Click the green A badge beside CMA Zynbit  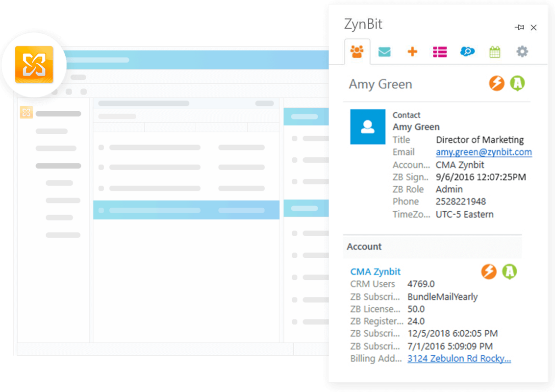click(510, 271)
